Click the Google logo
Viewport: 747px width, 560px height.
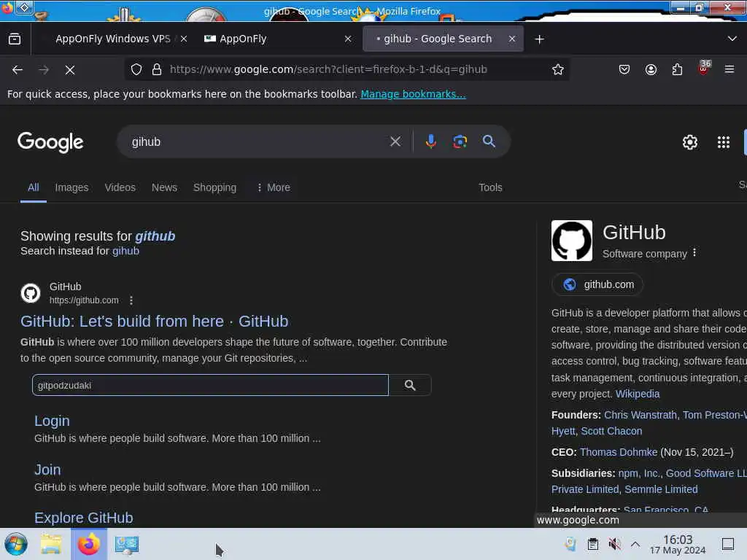[50, 142]
